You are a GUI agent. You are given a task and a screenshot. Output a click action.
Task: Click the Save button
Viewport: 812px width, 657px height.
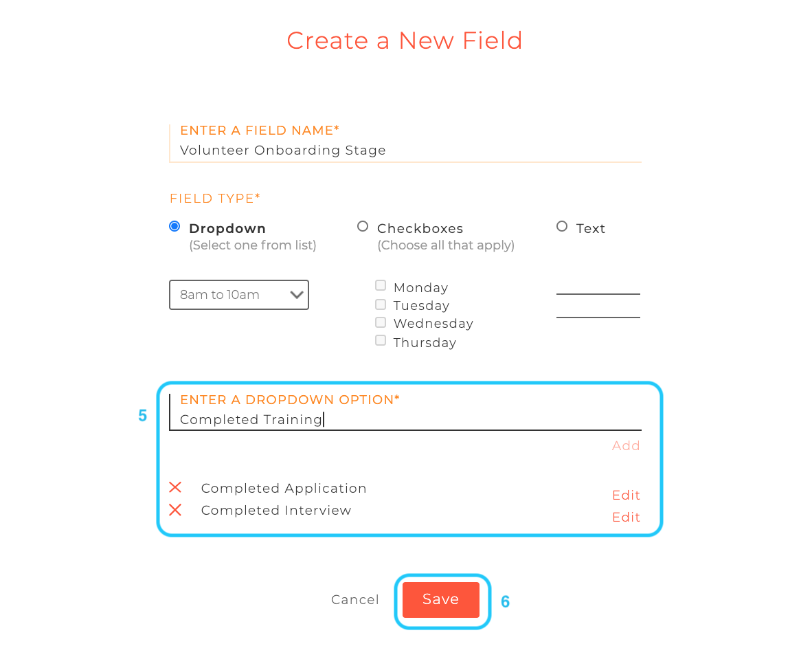[x=441, y=599]
